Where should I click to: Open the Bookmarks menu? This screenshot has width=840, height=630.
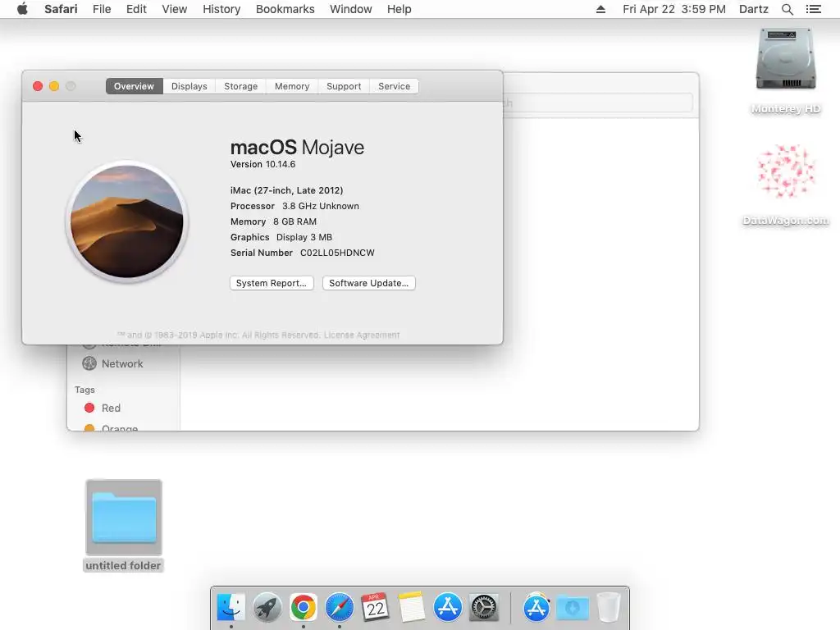pos(285,9)
